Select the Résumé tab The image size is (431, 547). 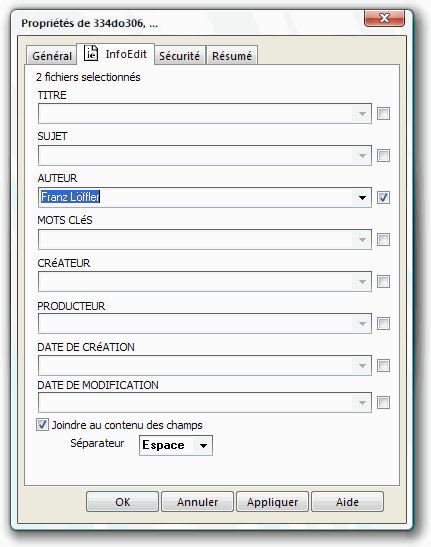click(x=232, y=56)
